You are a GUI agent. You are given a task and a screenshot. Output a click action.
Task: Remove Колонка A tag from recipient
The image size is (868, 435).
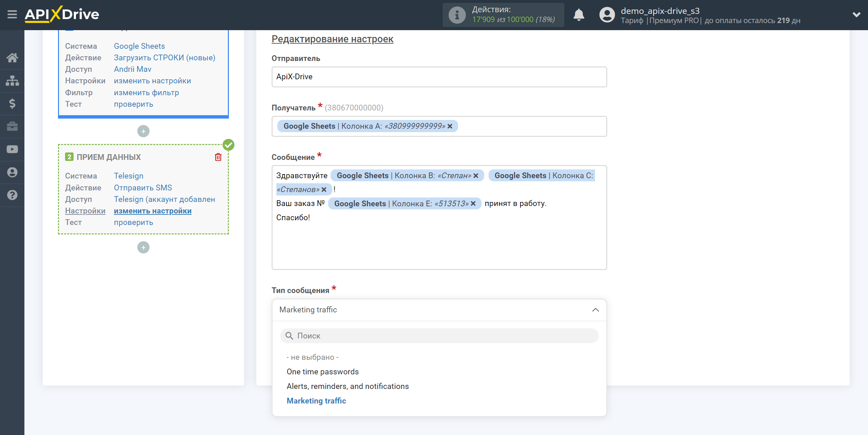tap(450, 126)
